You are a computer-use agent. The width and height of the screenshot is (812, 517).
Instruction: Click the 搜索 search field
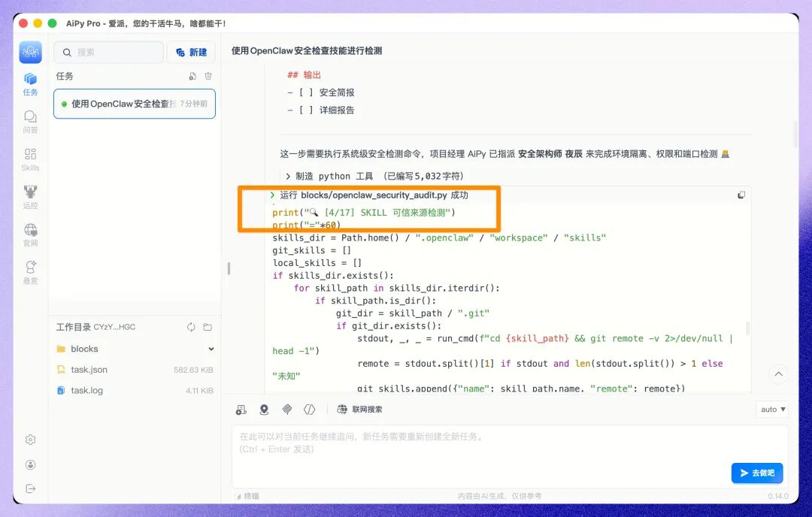tap(109, 53)
